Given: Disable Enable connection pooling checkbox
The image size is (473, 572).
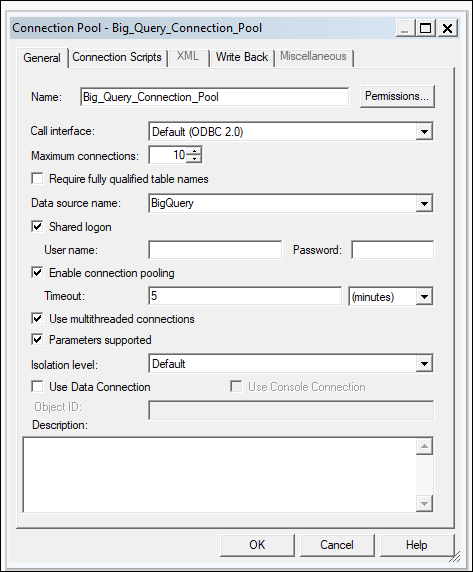Looking at the screenshot, I should [37, 273].
